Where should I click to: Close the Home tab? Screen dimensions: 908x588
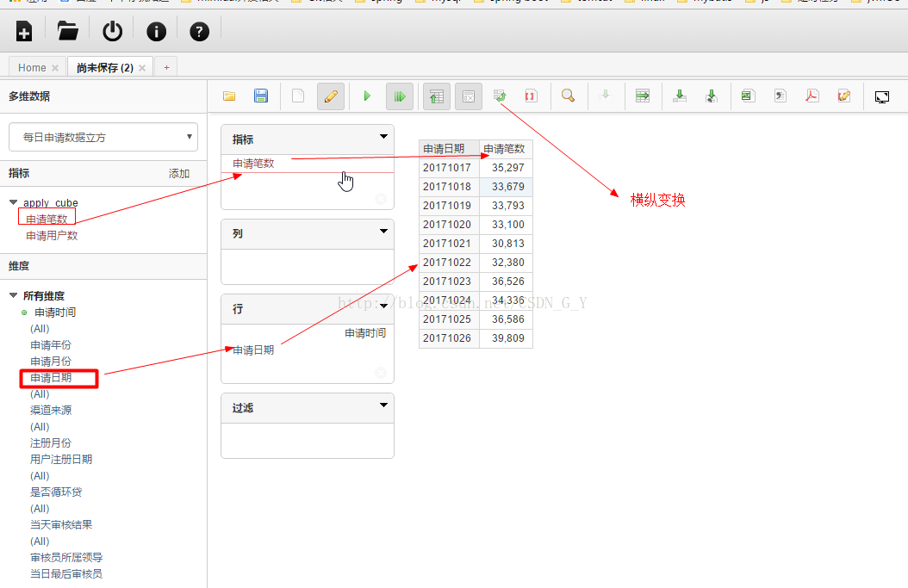click(55, 68)
